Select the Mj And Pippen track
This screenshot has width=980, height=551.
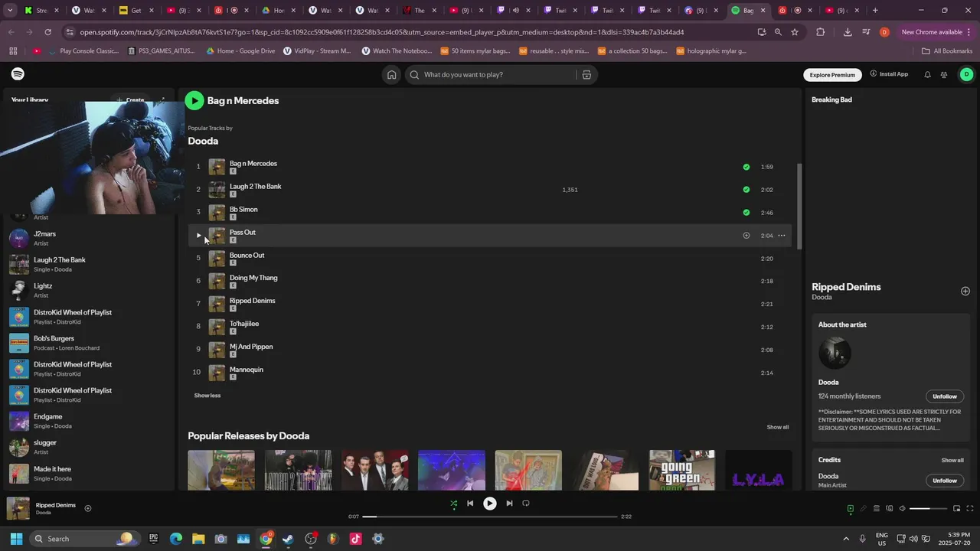pos(251,347)
